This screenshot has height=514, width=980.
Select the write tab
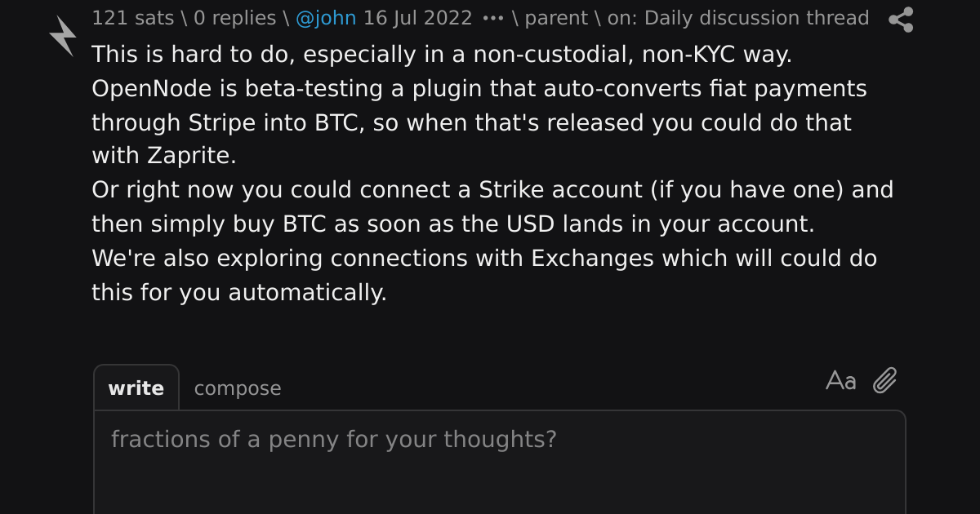(x=136, y=388)
